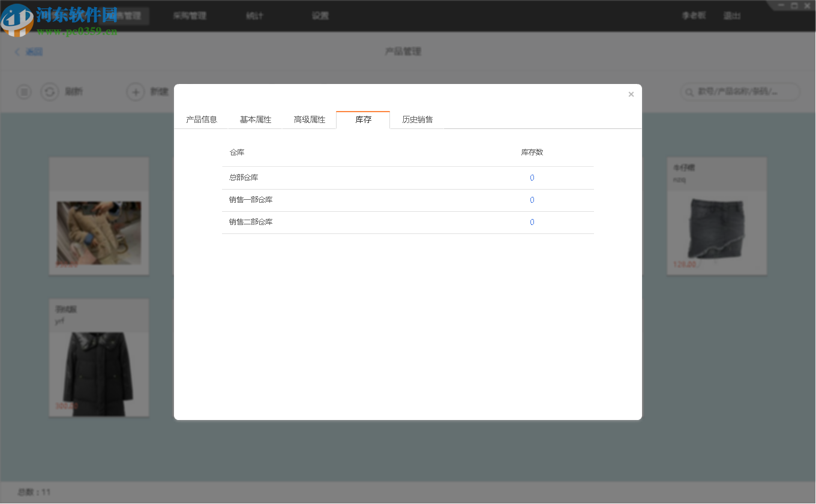The width and height of the screenshot is (816, 504).
Task: Click the back arrow next to 返回
Action: (x=17, y=52)
